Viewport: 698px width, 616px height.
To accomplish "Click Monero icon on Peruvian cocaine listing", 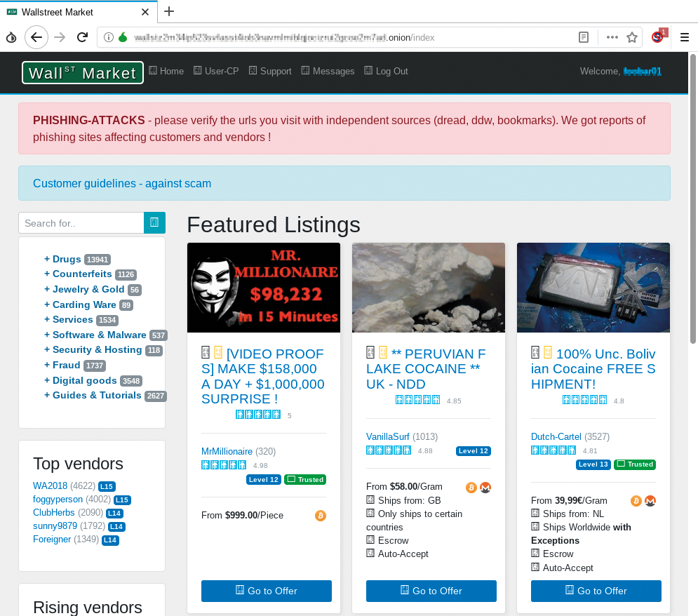I will click(x=485, y=488).
